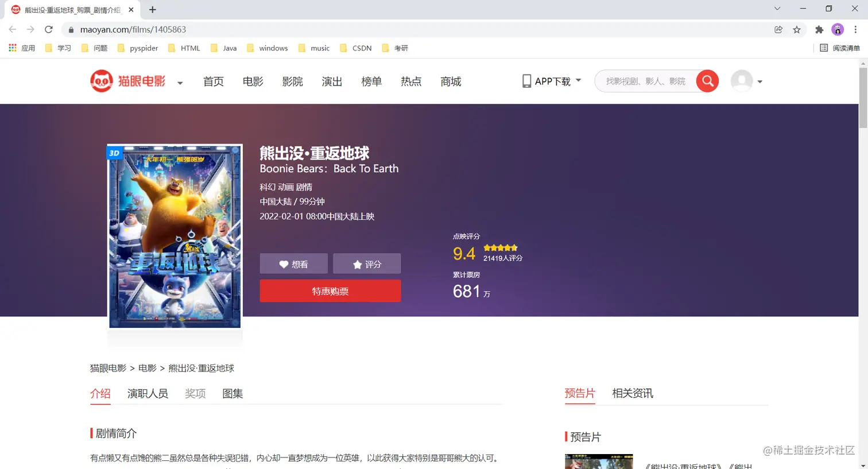Click the 评分 star button
This screenshot has height=469, width=868.
click(367, 264)
